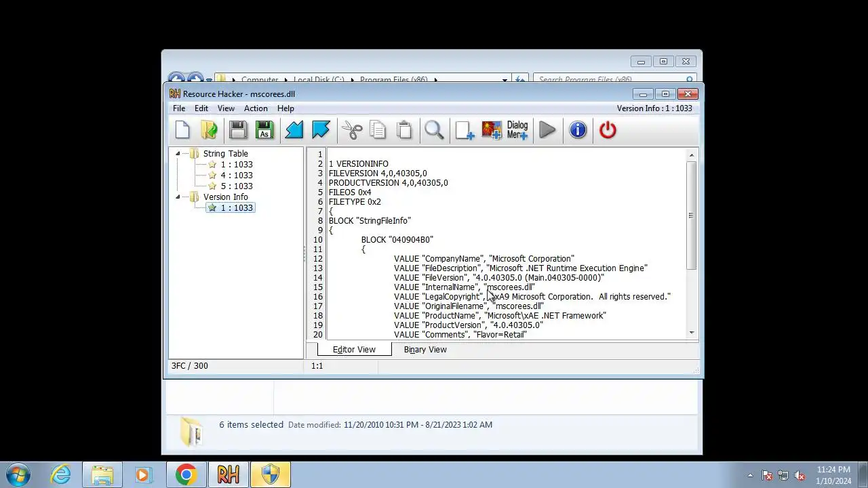Image resolution: width=868 pixels, height=488 pixels.
Task: Select String Table resource 5 : 1033
Action: (x=236, y=186)
